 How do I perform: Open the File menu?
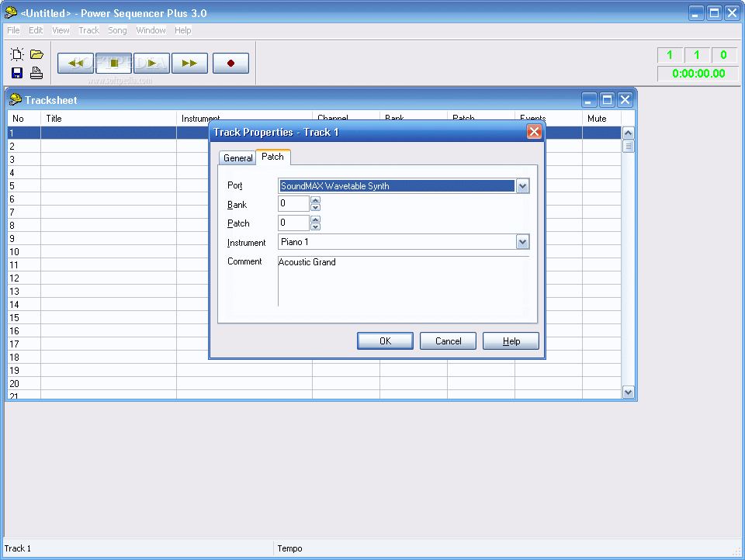(x=13, y=30)
